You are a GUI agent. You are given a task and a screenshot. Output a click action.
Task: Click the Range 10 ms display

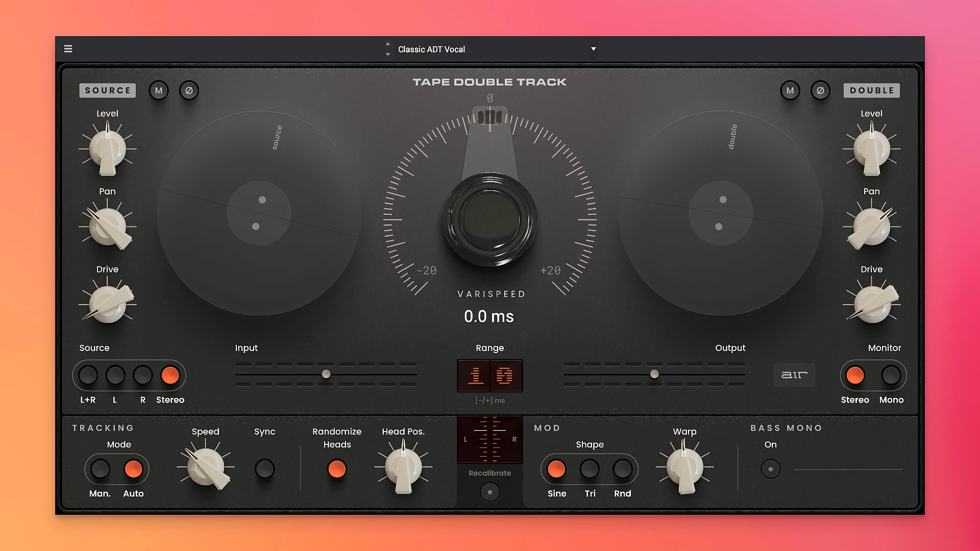(x=490, y=375)
